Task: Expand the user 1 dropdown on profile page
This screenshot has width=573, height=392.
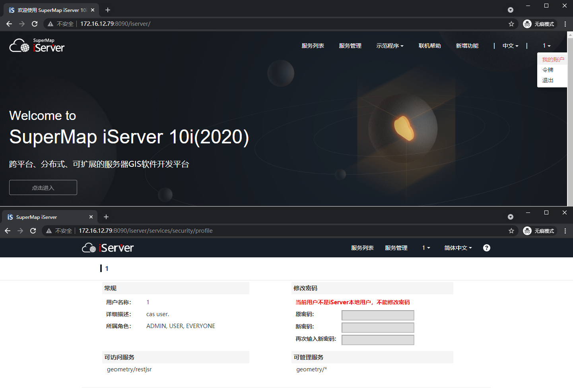Action: tap(426, 248)
